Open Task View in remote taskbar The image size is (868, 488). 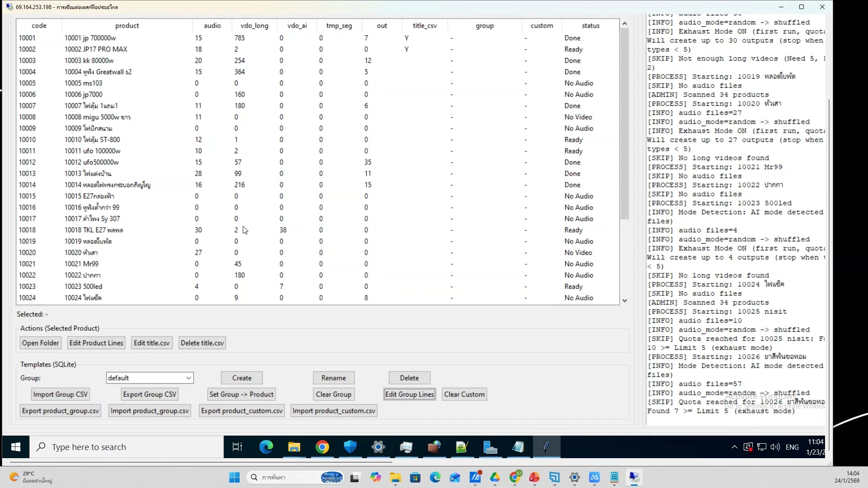tap(237, 447)
